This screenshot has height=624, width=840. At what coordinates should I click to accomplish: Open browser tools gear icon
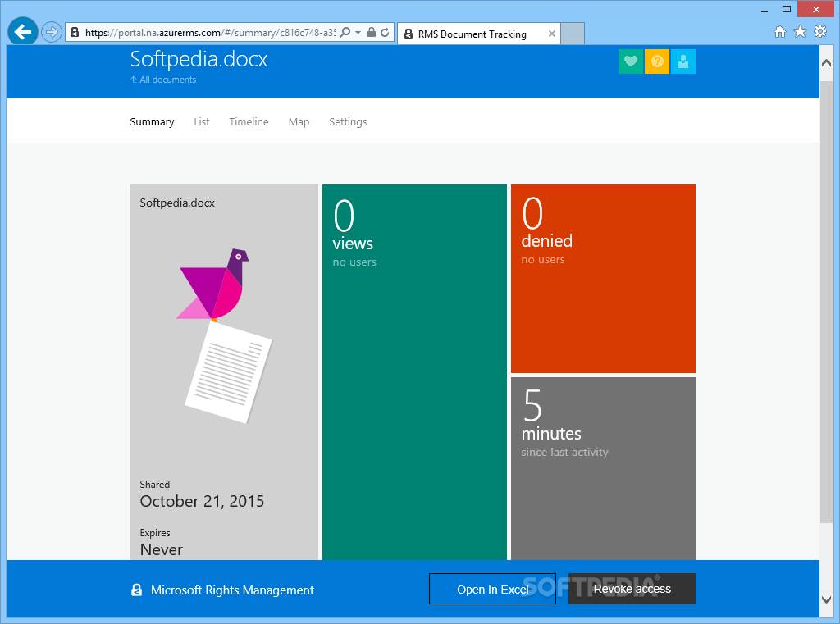(820, 32)
